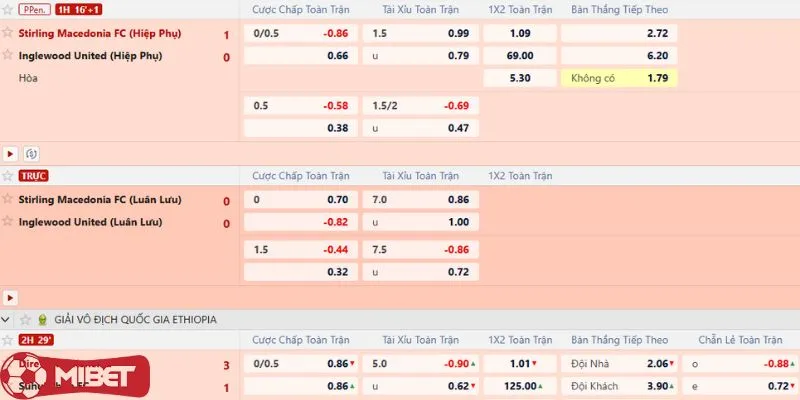Select the 69.00 odds for Inglewood United
800x400 pixels.
pos(519,56)
